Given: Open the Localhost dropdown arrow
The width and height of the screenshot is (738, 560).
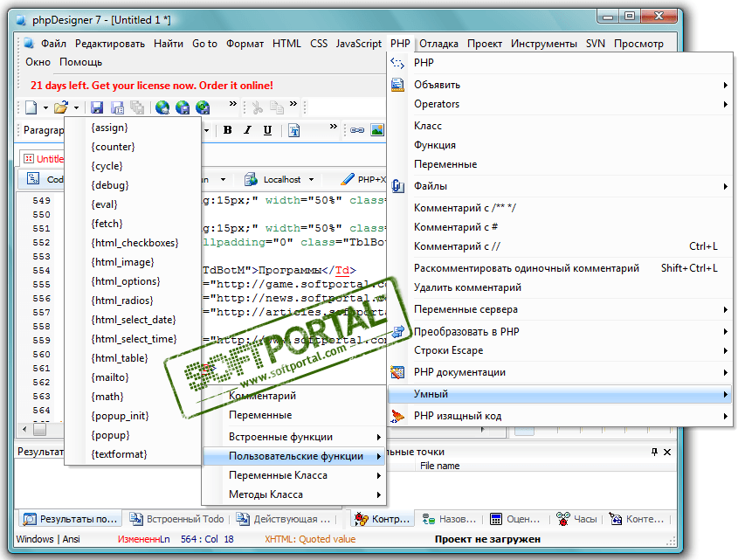Looking at the screenshot, I should 311,179.
